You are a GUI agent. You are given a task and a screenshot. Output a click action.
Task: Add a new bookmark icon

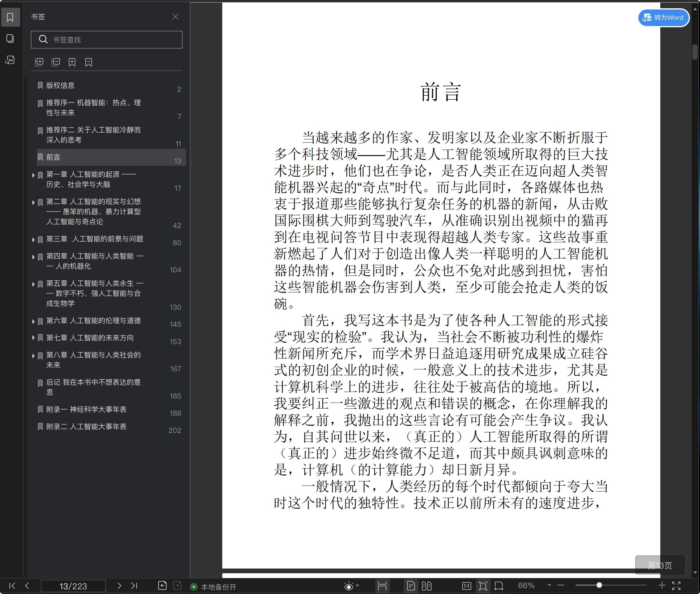[x=72, y=62]
